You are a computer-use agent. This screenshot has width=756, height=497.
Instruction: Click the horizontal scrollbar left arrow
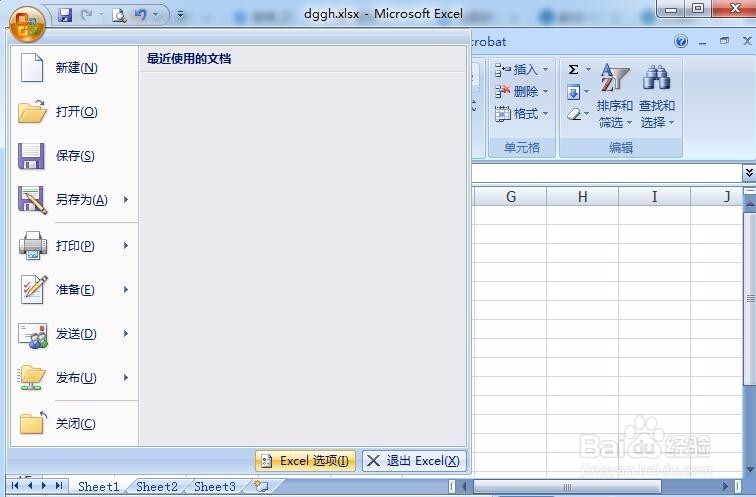click(x=465, y=486)
